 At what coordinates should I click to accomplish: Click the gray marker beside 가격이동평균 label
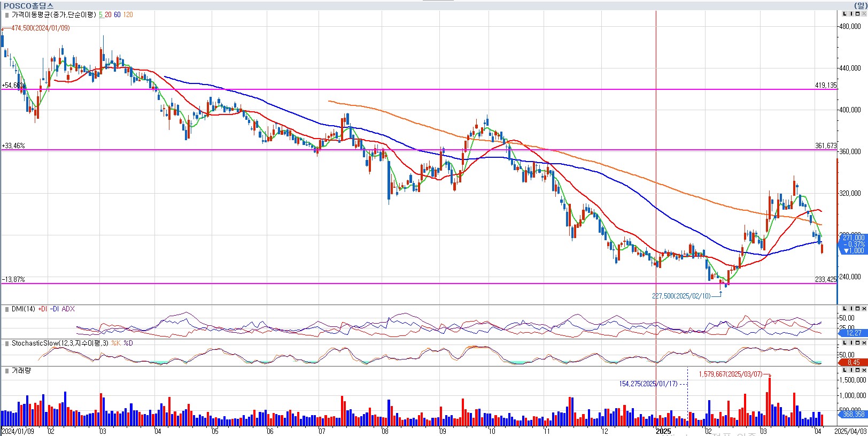(6, 15)
